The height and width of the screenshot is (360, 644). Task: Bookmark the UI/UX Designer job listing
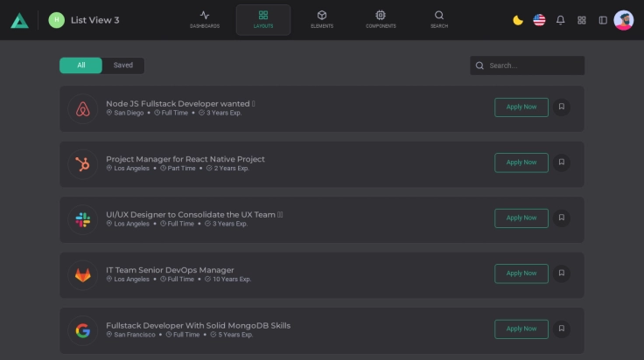tap(562, 218)
